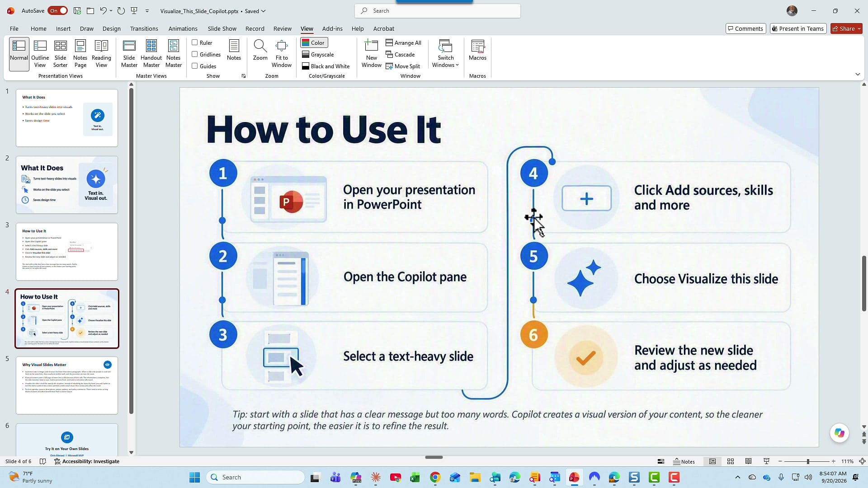Image resolution: width=868 pixels, height=488 pixels.
Task: Click Cascade windows
Action: [400, 54]
